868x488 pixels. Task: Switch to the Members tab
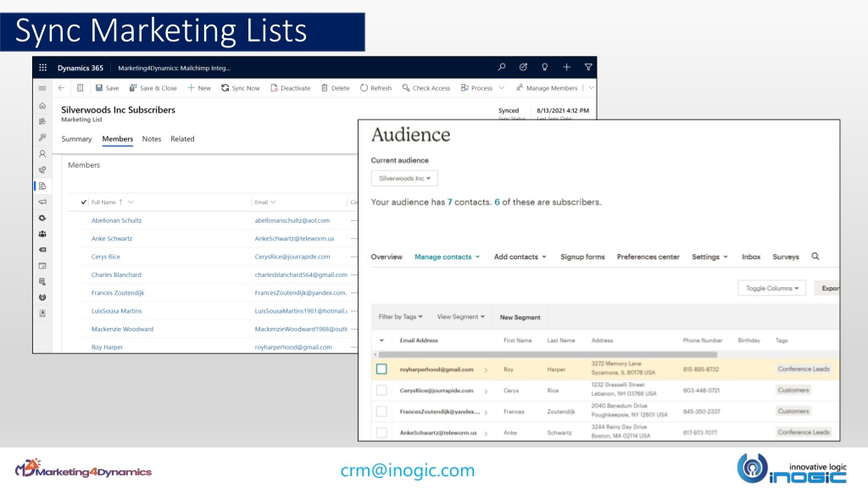pyautogui.click(x=117, y=139)
